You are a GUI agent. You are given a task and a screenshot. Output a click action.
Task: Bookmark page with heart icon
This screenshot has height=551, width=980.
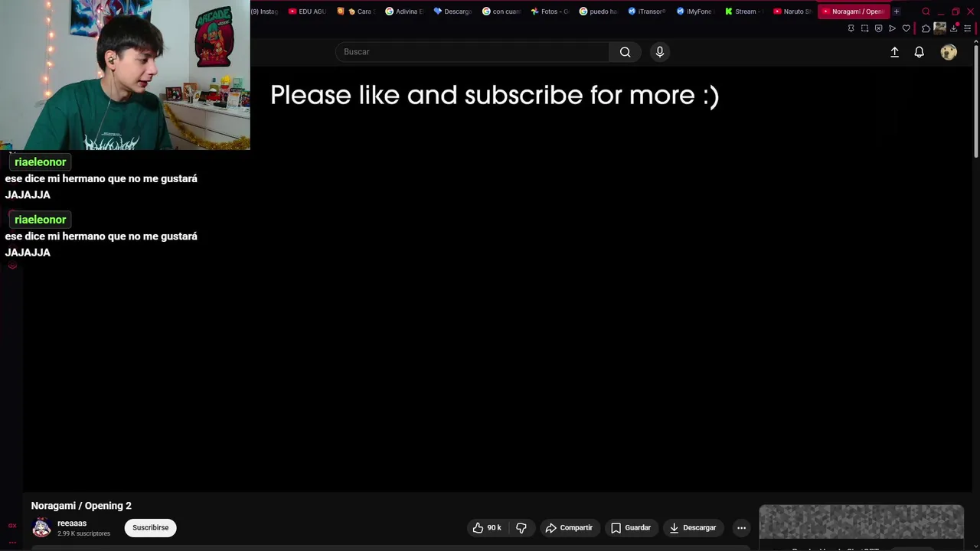pos(906,28)
